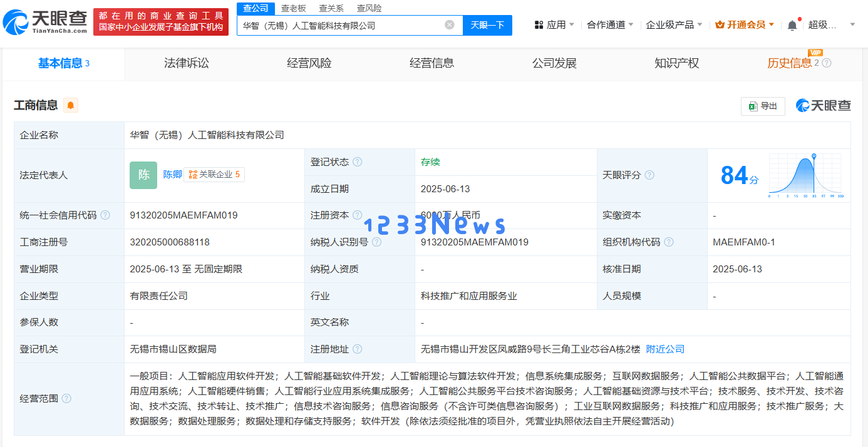
Task: Click the 天眼查 brand logo beside 导出
Action: coord(823,106)
